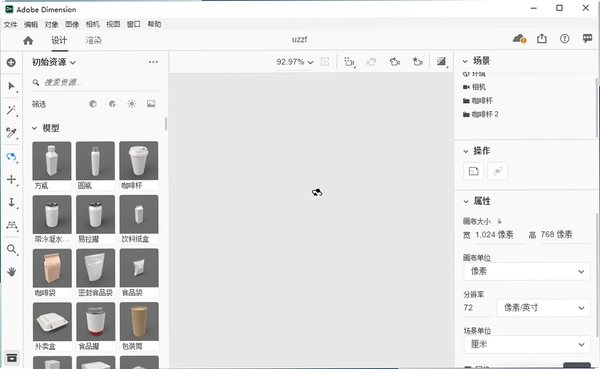
Task: Open the 对象 menu
Action: tap(51, 24)
